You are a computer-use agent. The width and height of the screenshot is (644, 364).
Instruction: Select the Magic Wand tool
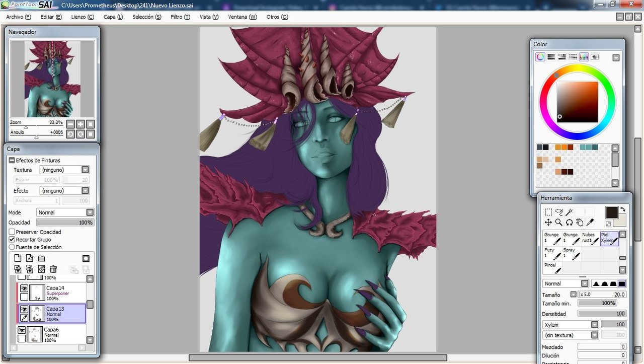[x=569, y=212]
